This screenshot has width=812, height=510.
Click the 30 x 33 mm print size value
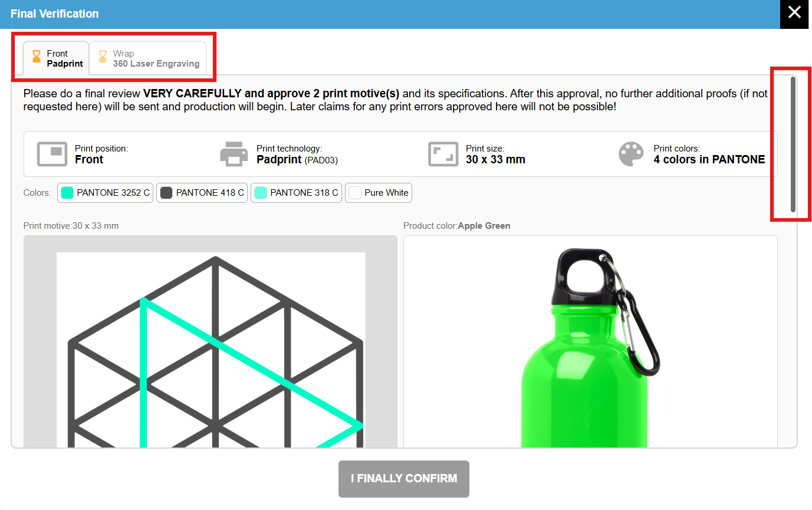pyautogui.click(x=495, y=160)
